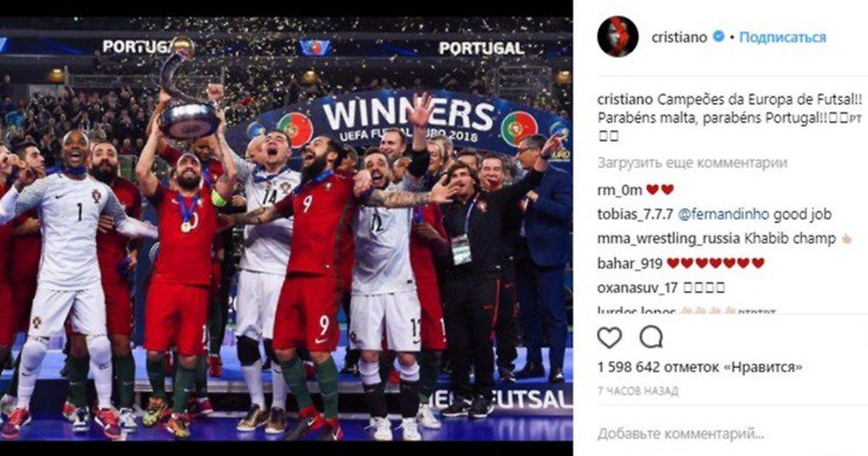868x456 pixels.
Task: View the 1 598 642 likes list
Action: pyautogui.click(x=699, y=368)
